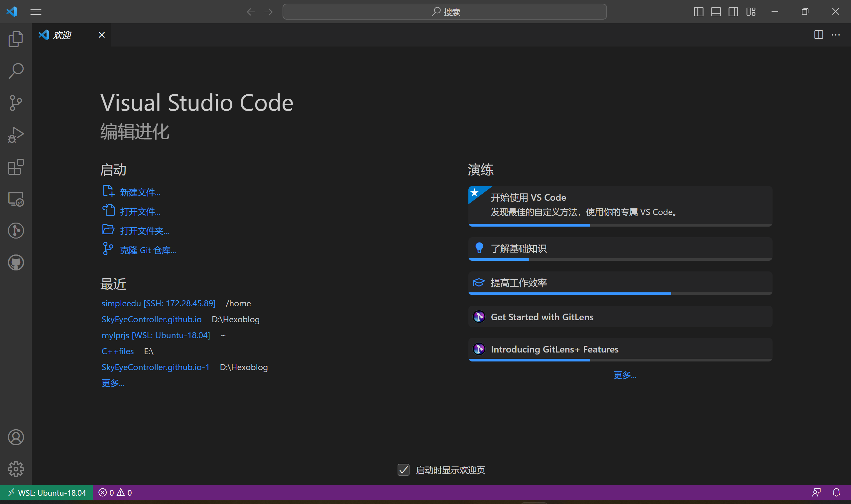Open the GitHub view in activity bar
Image resolution: width=851 pixels, height=504 pixels.
click(16, 262)
